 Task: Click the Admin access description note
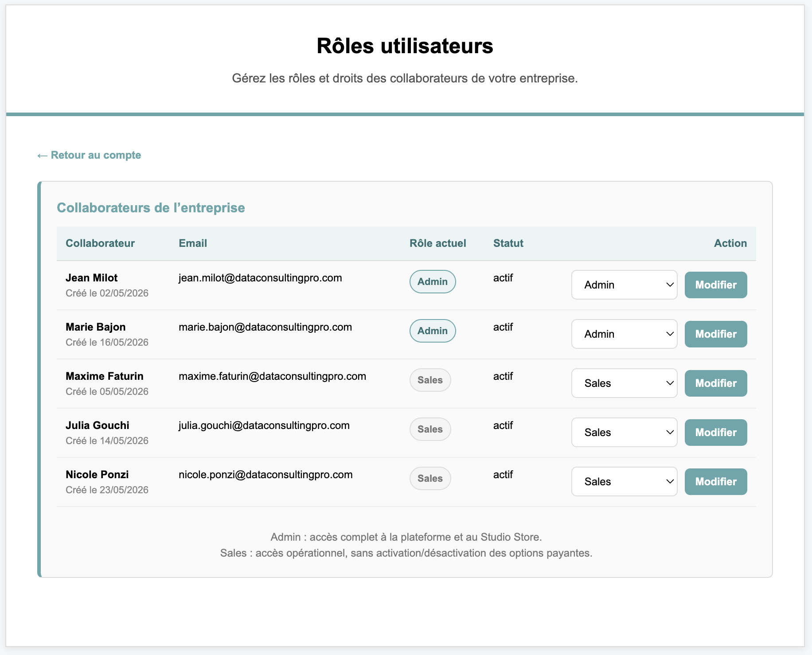pos(406,537)
